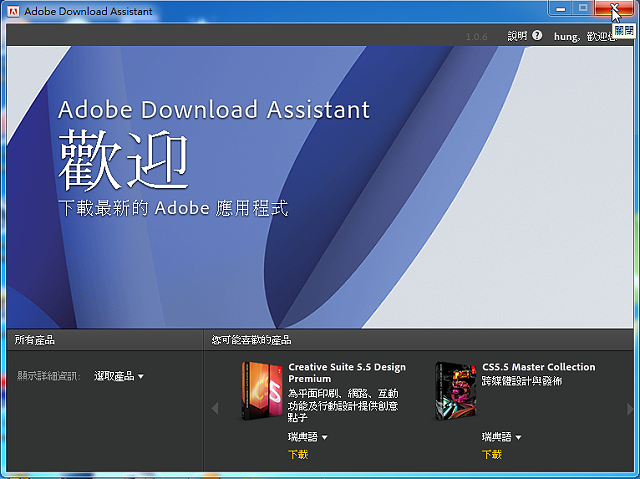This screenshot has height=479, width=640.
Task: Click the help question mark icon
Action: tap(537, 35)
